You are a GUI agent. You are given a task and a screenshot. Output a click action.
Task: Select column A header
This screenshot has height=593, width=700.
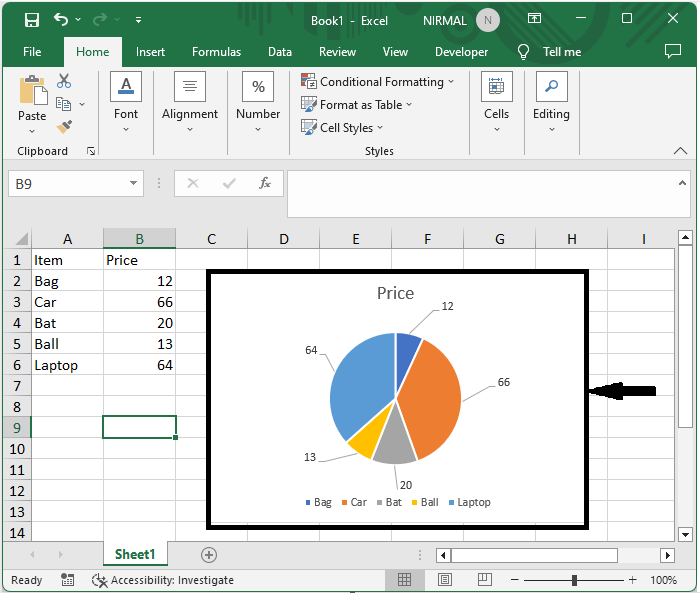tap(67, 239)
